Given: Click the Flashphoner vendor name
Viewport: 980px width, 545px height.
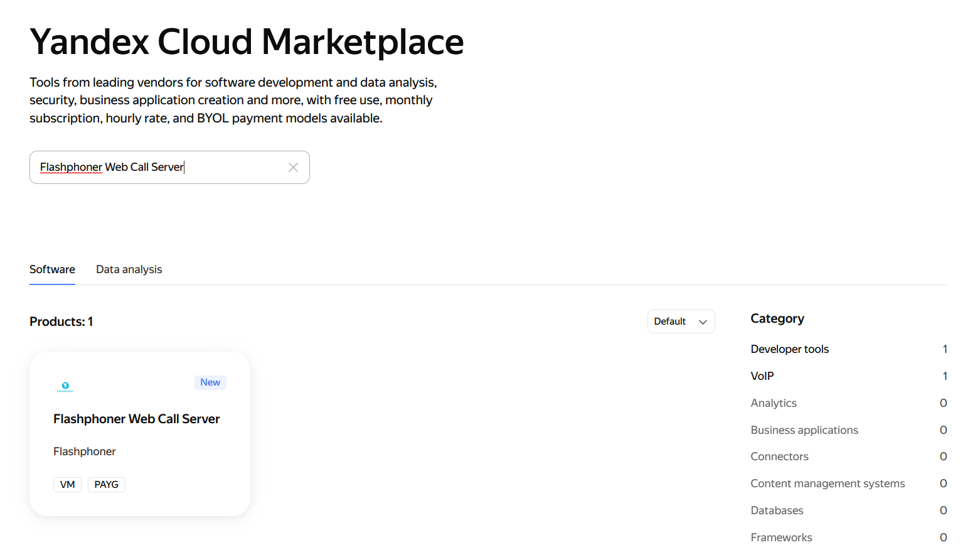Looking at the screenshot, I should click(x=84, y=451).
